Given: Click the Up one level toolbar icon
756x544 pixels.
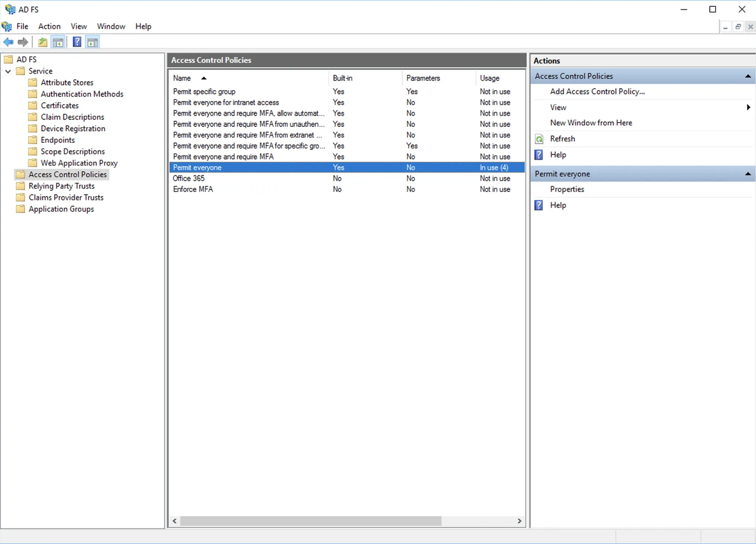Looking at the screenshot, I should tap(42, 42).
